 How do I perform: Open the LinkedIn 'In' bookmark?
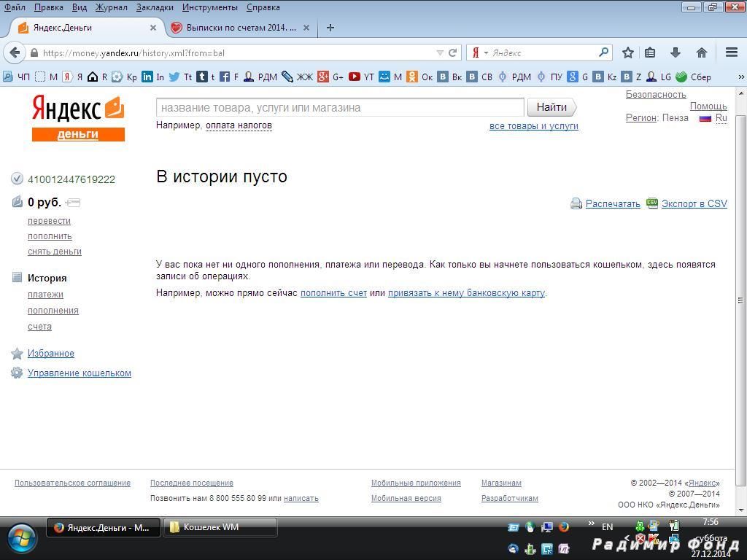(153, 77)
